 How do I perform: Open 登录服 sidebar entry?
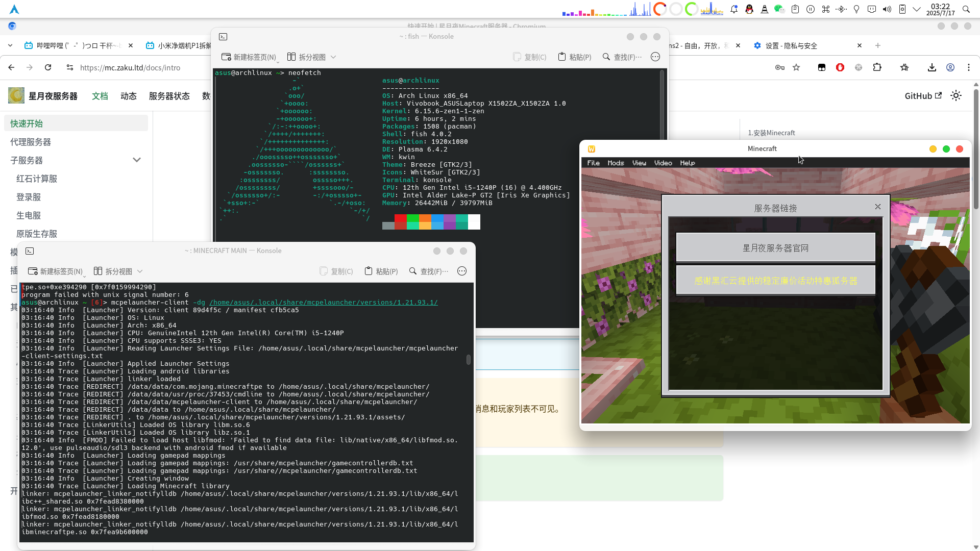coord(29,197)
